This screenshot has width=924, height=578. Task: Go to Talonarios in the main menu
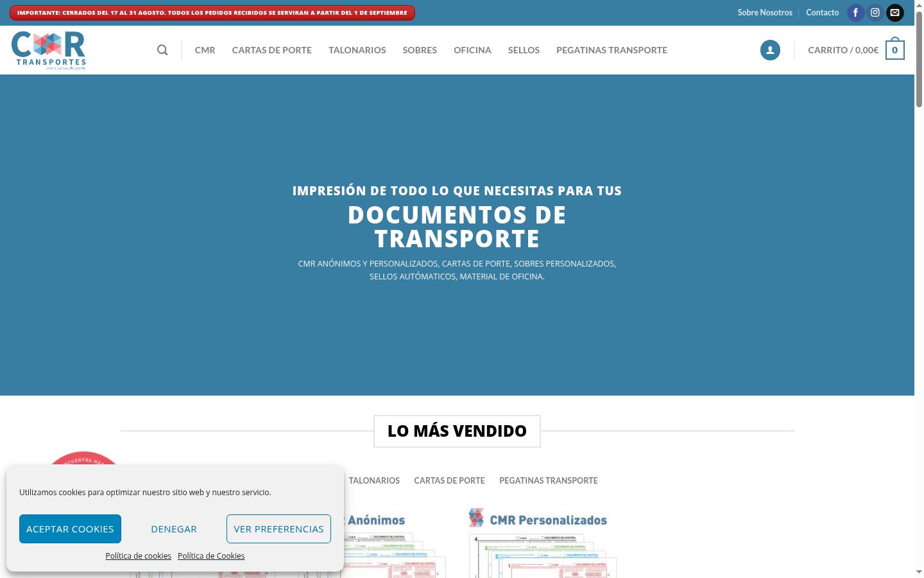pos(357,50)
